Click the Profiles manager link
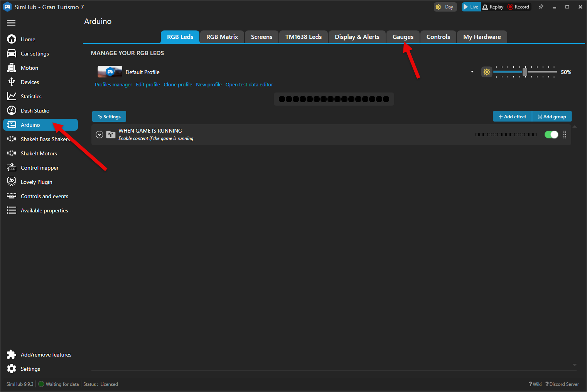This screenshot has width=587, height=392. click(x=113, y=84)
